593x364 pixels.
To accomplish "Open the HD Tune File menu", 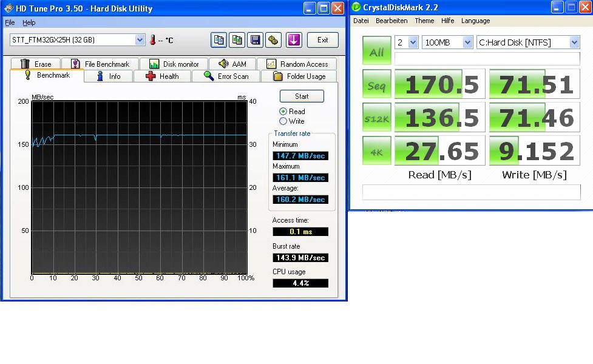I will [10, 22].
